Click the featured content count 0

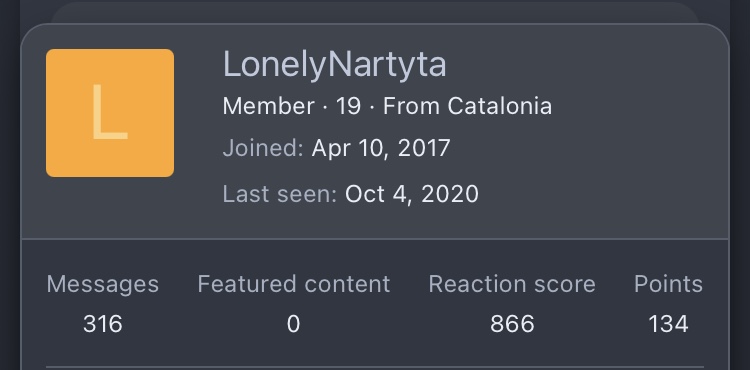[293, 324]
